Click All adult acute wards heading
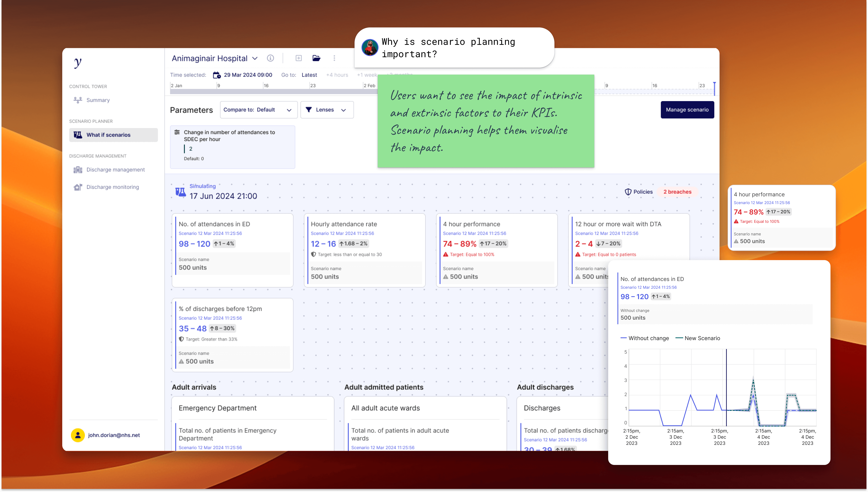 [x=385, y=408]
